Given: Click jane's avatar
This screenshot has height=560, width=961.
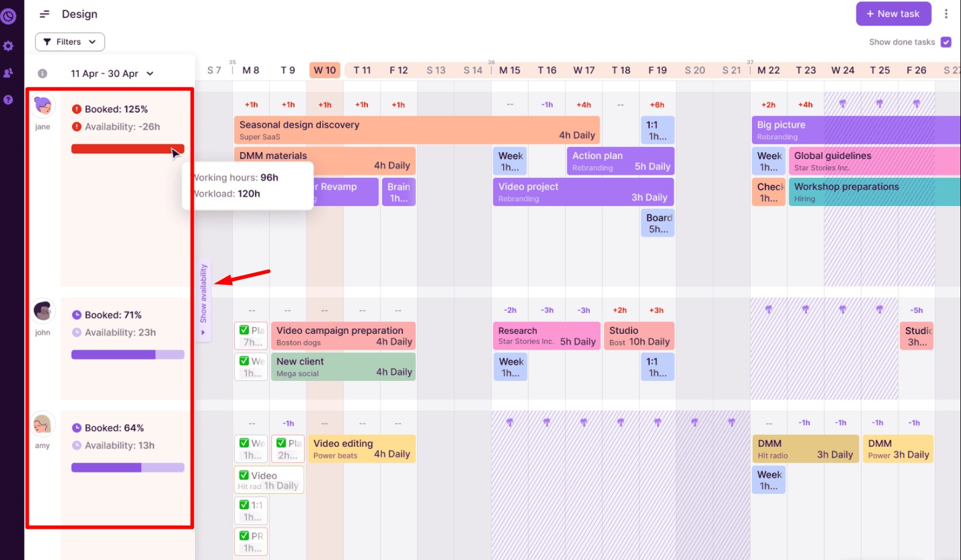Looking at the screenshot, I should (x=43, y=106).
